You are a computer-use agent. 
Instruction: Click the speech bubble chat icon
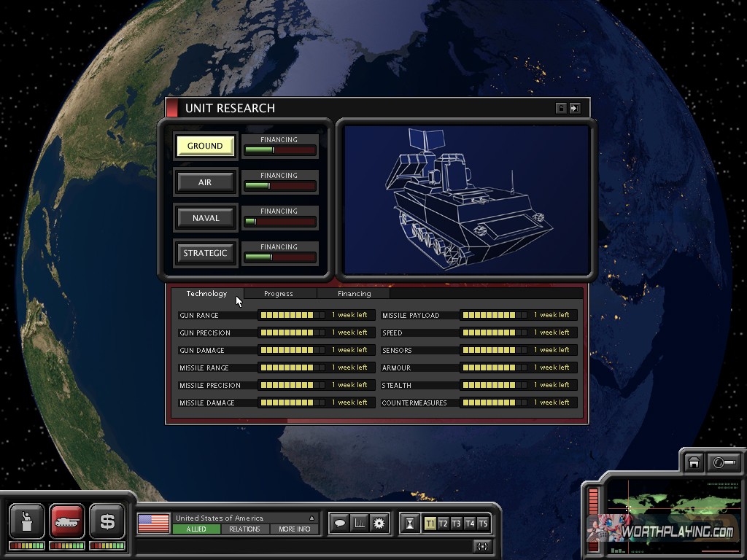pos(339,523)
